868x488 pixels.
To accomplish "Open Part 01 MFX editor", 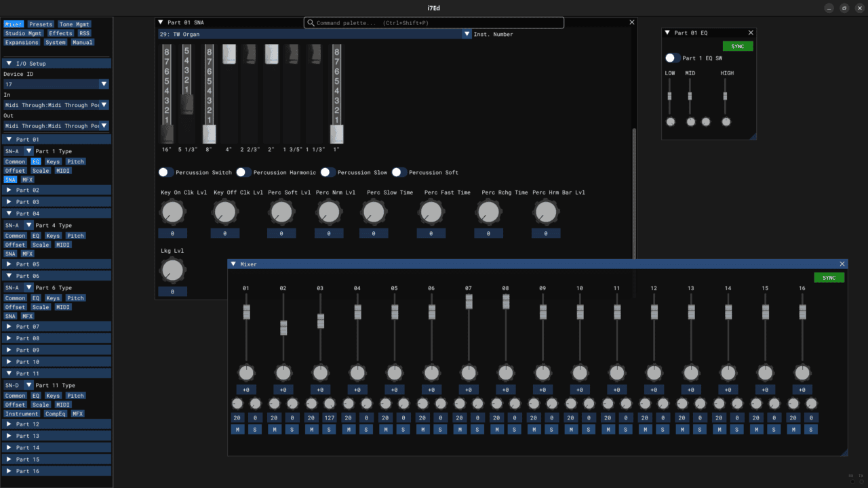I will [27, 180].
